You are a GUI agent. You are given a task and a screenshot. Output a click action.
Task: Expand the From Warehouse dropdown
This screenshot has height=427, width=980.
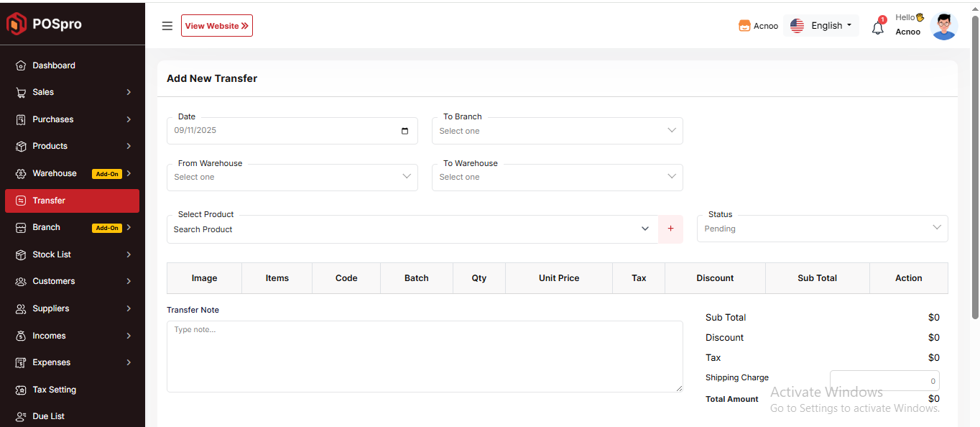(292, 177)
